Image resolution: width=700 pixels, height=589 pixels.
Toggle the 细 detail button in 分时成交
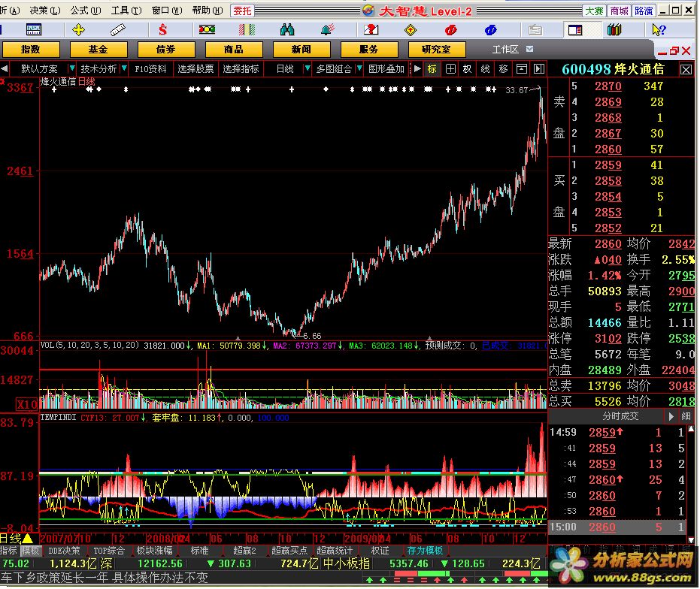pos(686,416)
